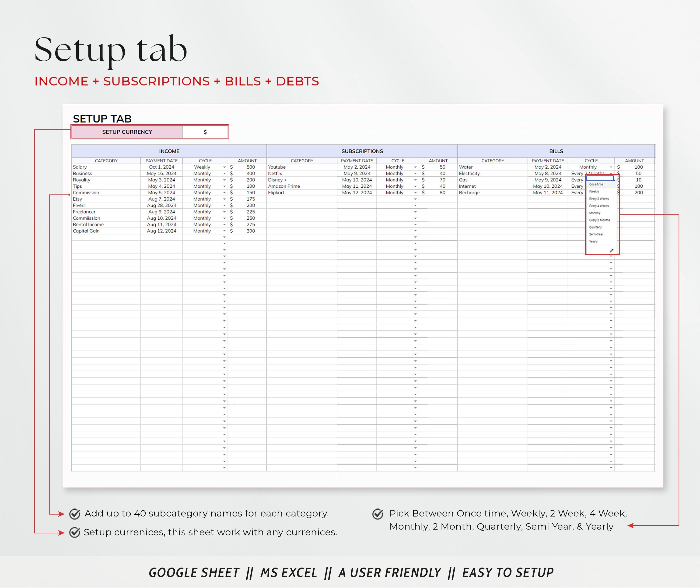Screen dimensions: 700x588
Task: Click the pencil edit icon in dropdown list
Action: pyautogui.click(x=611, y=251)
